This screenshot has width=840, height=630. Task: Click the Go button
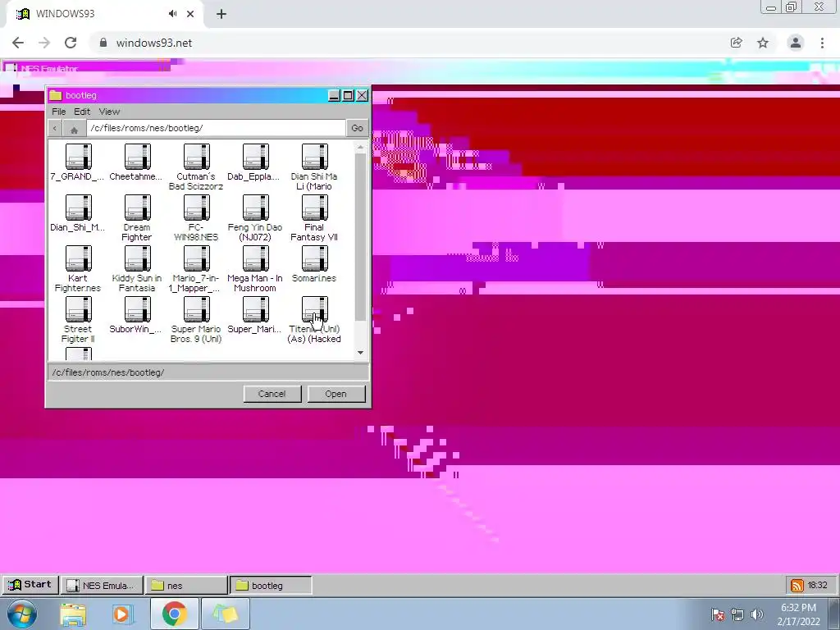358,128
